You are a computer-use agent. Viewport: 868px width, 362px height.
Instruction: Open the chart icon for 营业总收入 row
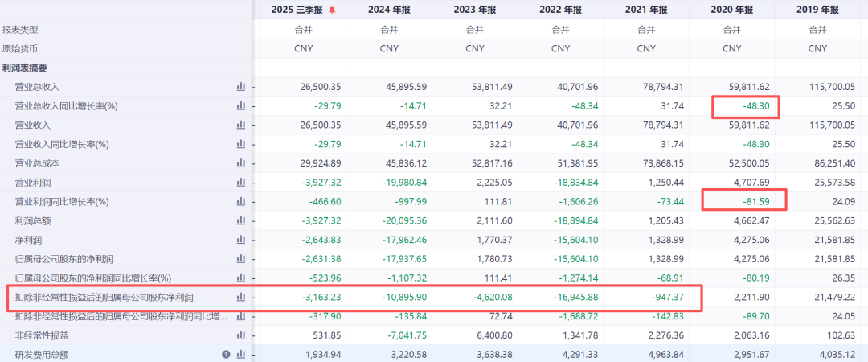(x=240, y=87)
